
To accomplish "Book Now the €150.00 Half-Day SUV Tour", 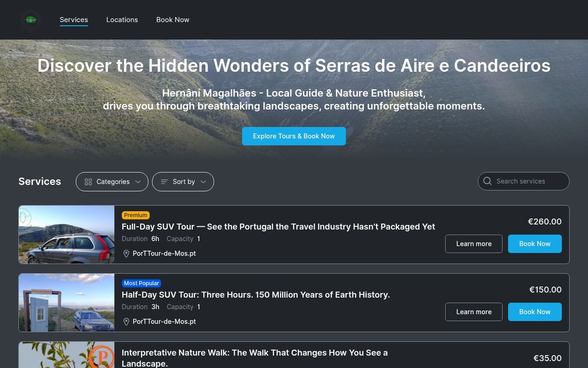I will click(x=535, y=312).
